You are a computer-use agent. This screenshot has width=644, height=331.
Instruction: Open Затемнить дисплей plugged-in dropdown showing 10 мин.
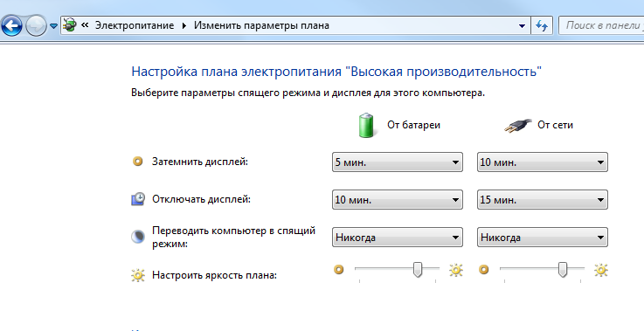542,162
